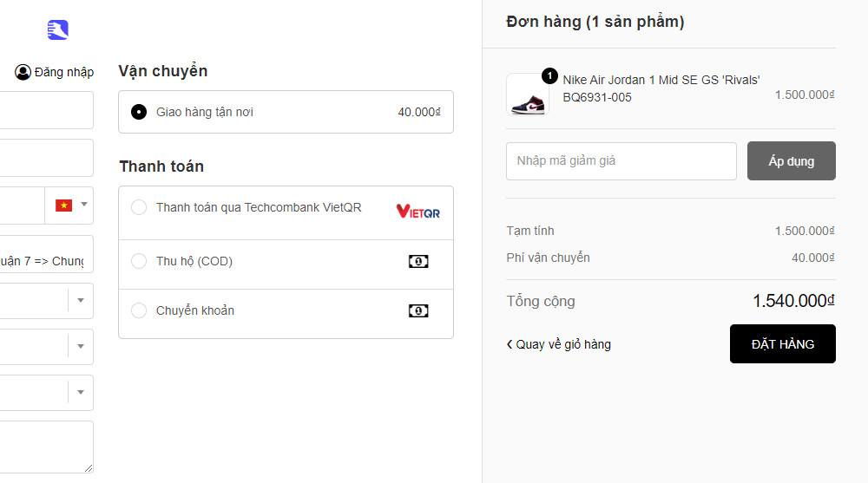Click the product quantity badge
This screenshot has height=483, width=868.
coord(549,75)
